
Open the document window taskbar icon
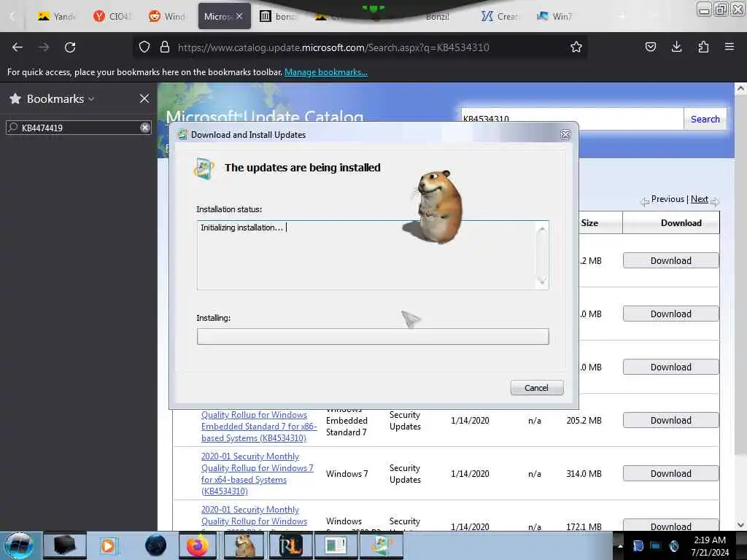336,545
